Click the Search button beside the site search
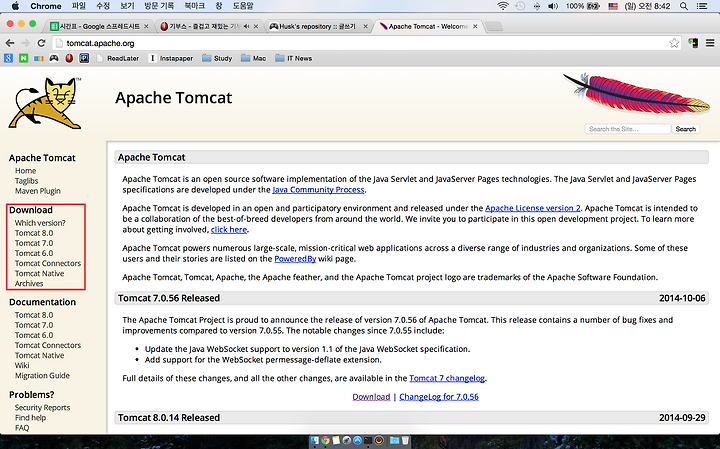The image size is (720, 449). click(x=686, y=129)
